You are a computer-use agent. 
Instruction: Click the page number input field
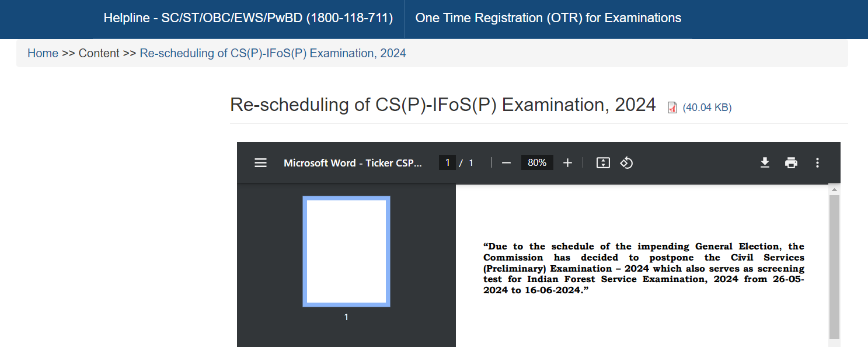point(447,162)
